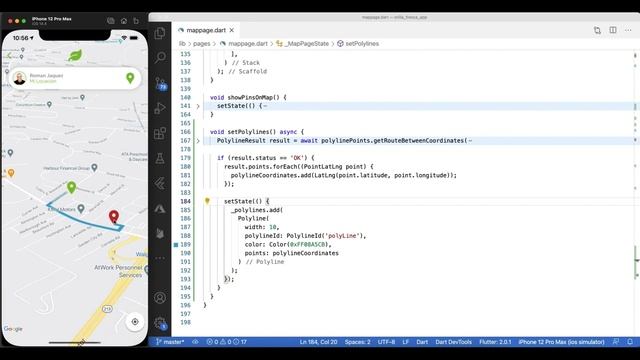Screen dimensions: 640x360
Task: Select the _MapPageState breadcrumb segment
Action: click(x=307, y=44)
